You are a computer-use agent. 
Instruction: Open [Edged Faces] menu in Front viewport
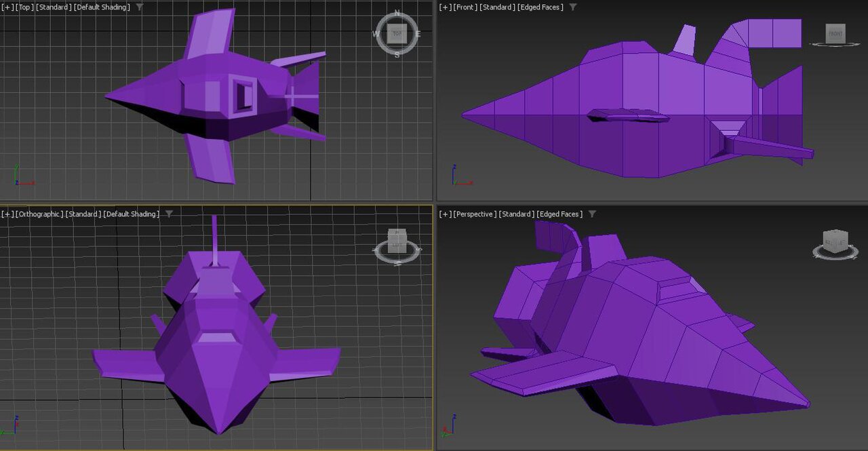click(x=541, y=7)
